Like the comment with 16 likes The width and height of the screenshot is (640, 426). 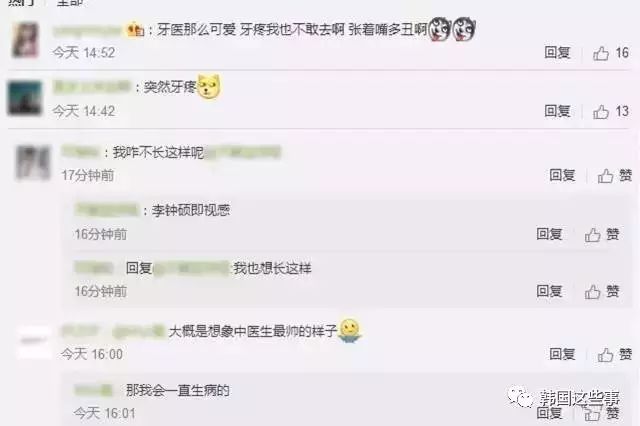coord(611,53)
